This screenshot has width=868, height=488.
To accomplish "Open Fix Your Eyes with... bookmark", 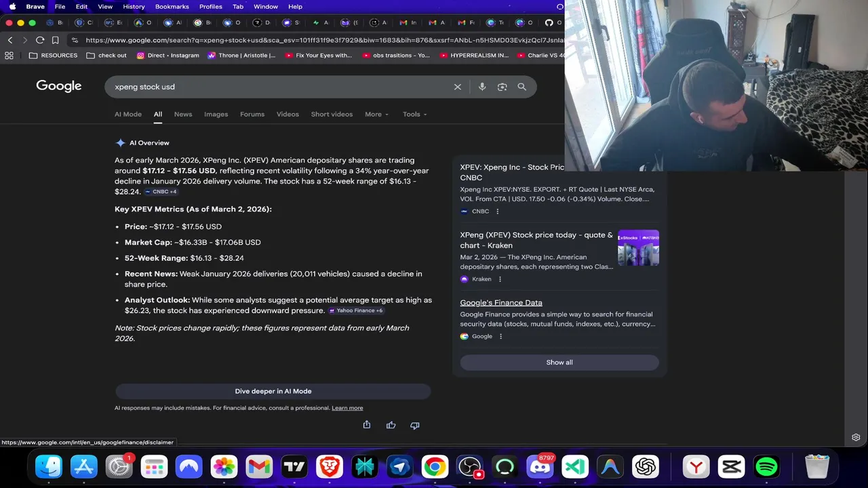I will tap(318, 56).
